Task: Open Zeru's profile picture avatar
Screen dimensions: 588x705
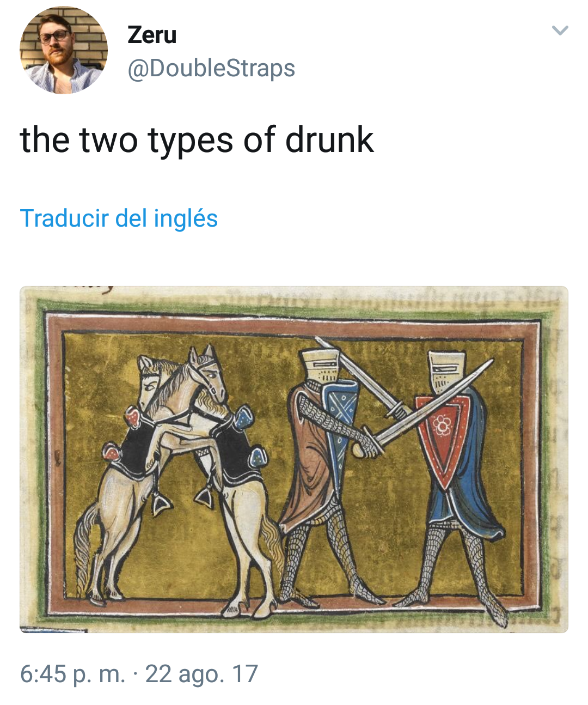Action: pos(64,51)
